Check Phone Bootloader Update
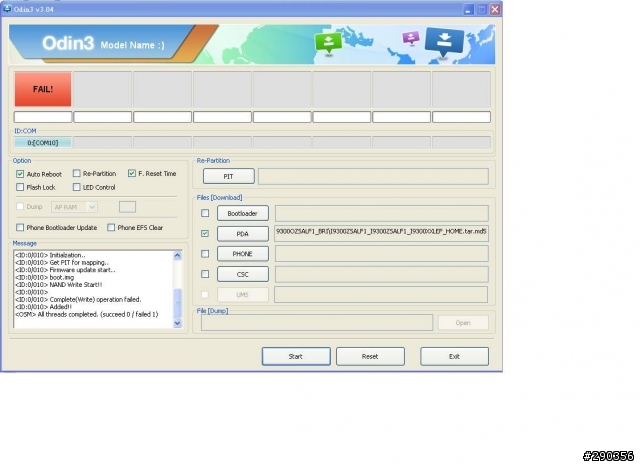 click(x=20, y=227)
